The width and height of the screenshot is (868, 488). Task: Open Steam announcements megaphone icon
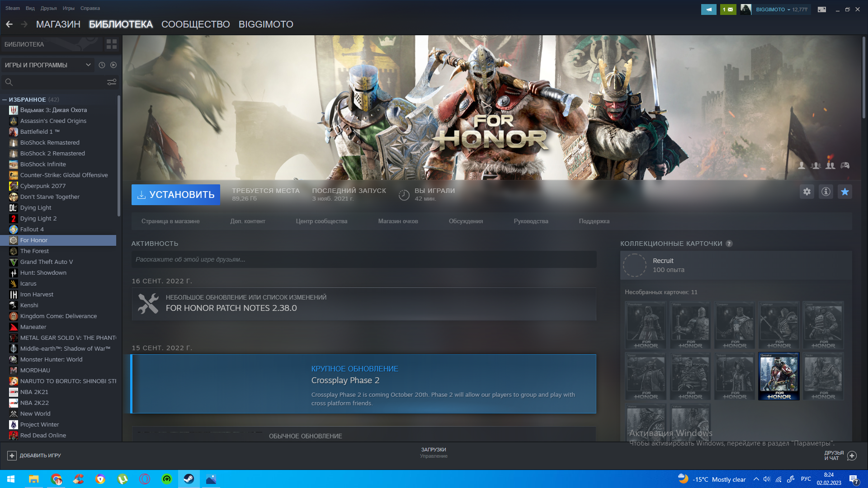708,9
